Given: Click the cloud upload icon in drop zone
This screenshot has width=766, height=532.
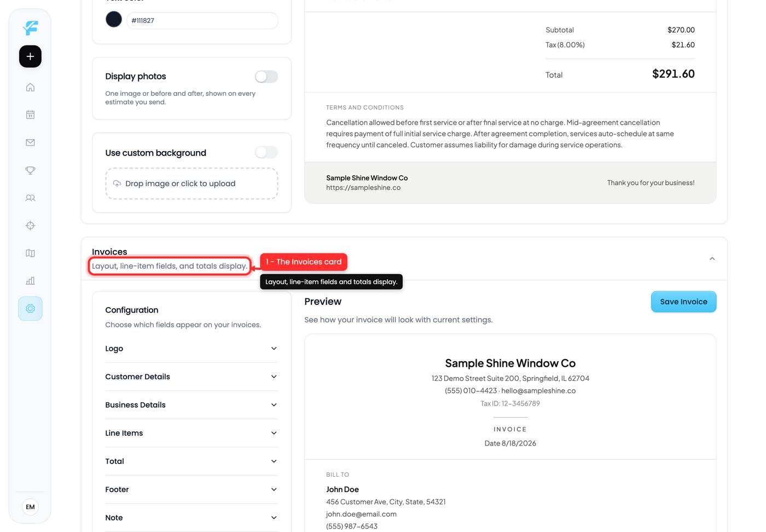Looking at the screenshot, I should click(x=117, y=183).
